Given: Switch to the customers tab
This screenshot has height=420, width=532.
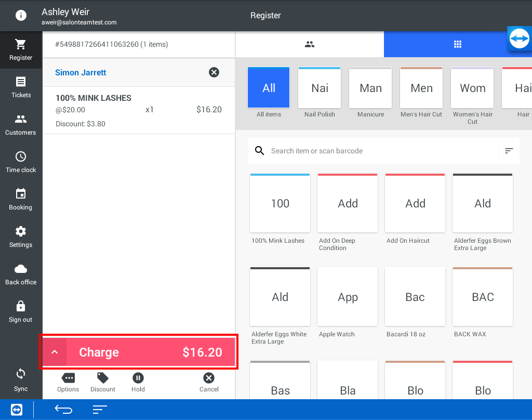Looking at the screenshot, I should (x=310, y=44).
